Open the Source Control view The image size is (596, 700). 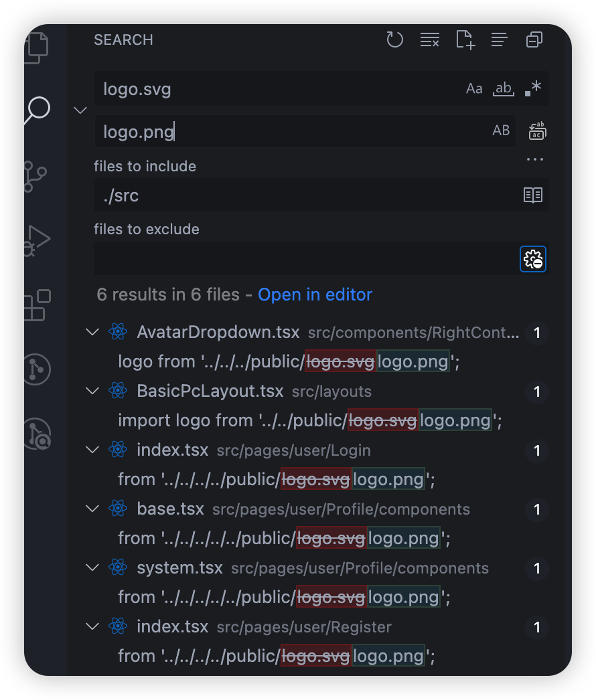coord(35,177)
